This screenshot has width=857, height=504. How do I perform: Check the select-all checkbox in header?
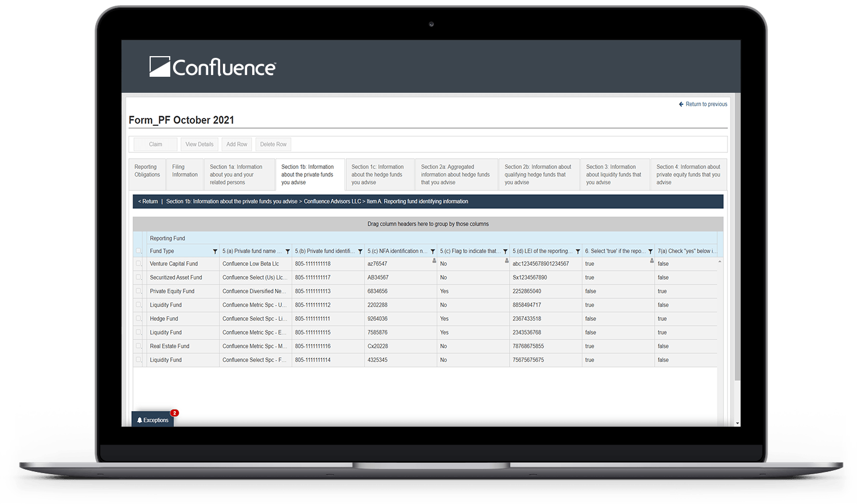pyautogui.click(x=139, y=251)
